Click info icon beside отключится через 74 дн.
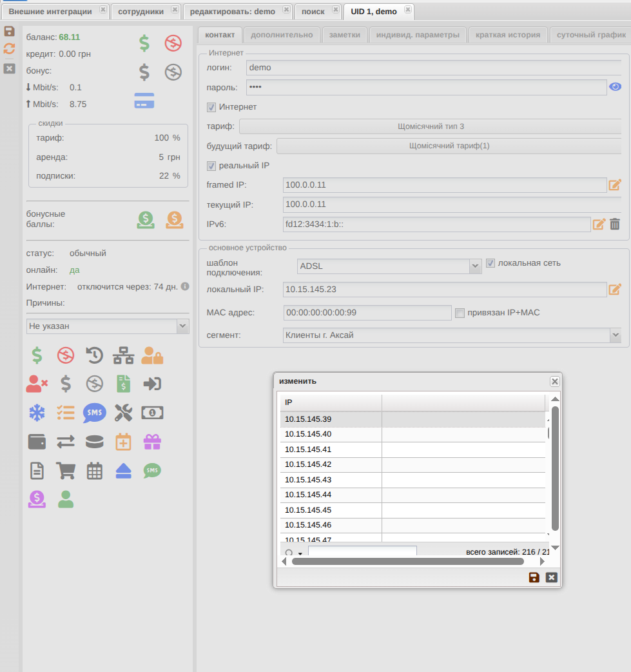The width and height of the screenshot is (631, 672). tap(185, 286)
